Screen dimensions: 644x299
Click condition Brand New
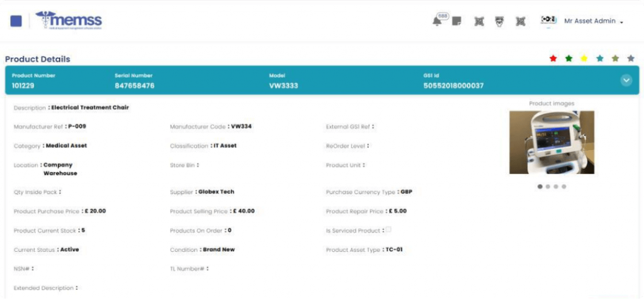pos(219,249)
